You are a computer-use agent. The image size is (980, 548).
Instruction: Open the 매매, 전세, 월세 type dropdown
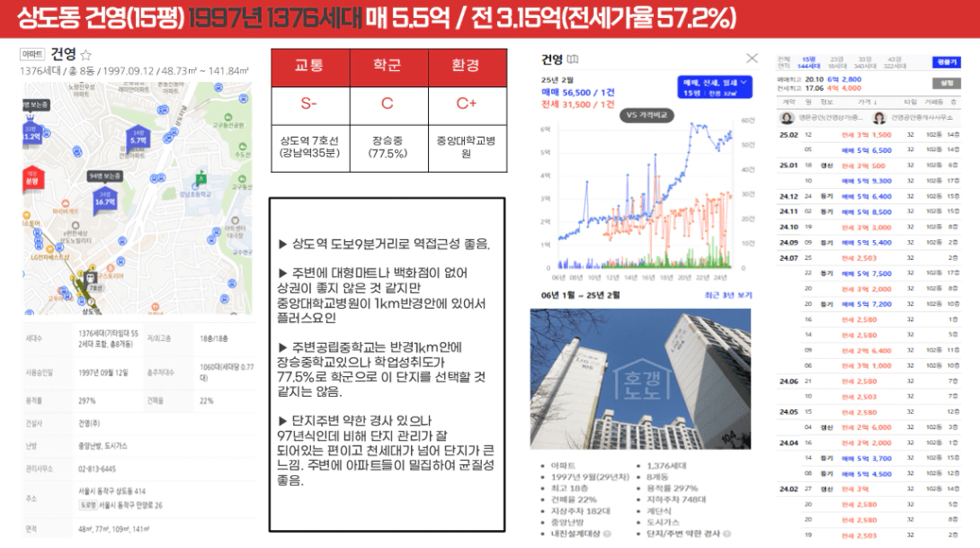coord(715,87)
